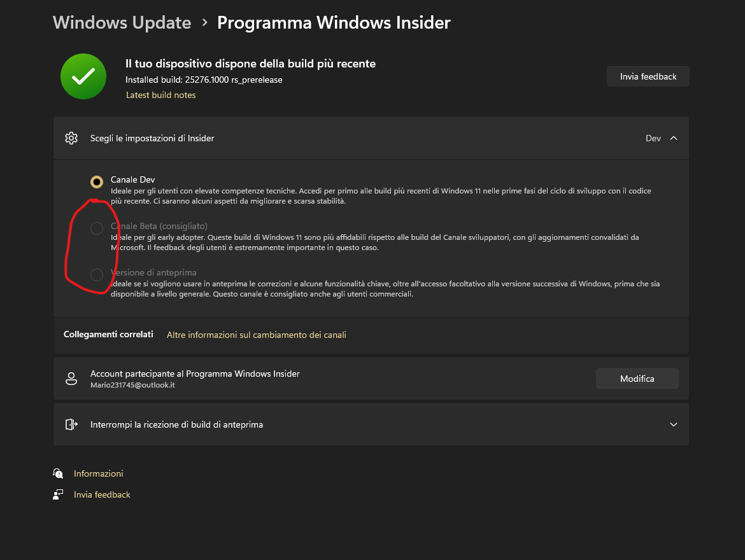This screenshot has height=560, width=745.
Task: Click Altre informazioni sul cambiamento dei canali
Action: pyautogui.click(x=256, y=334)
